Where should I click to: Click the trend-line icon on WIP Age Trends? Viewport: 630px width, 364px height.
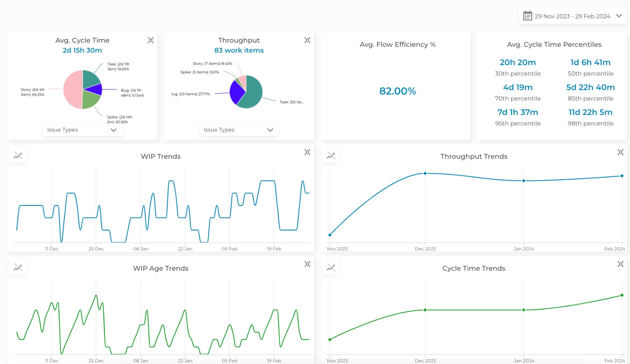point(18,267)
